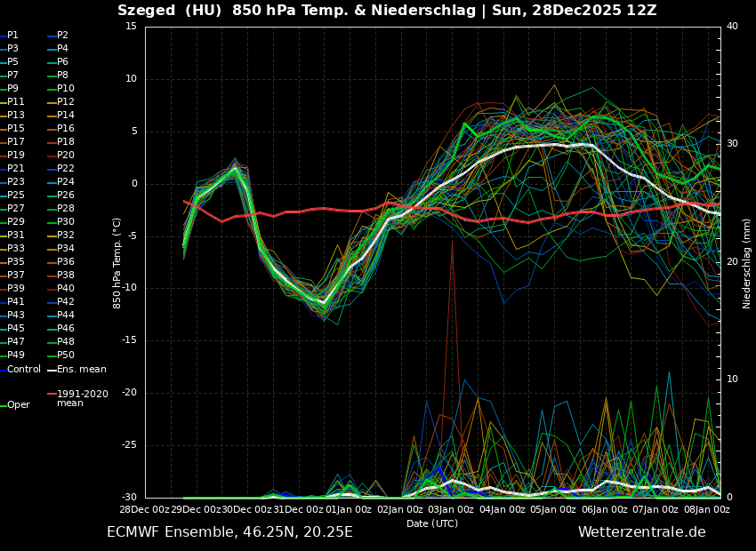
Task: Click the green Oper legend line swatch
Action: click(x=3, y=405)
